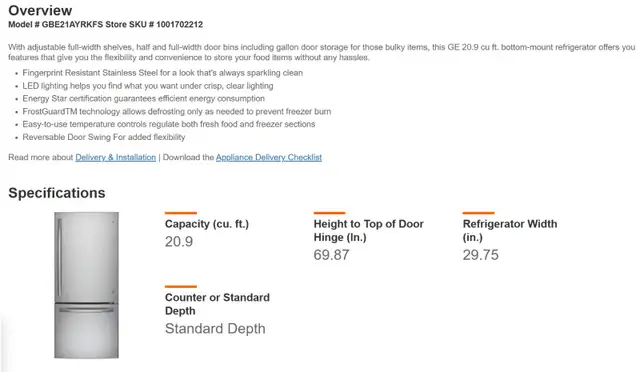Click Height to Top of Door Hinge label
Viewport: 640px width, 372px height.
(x=369, y=231)
